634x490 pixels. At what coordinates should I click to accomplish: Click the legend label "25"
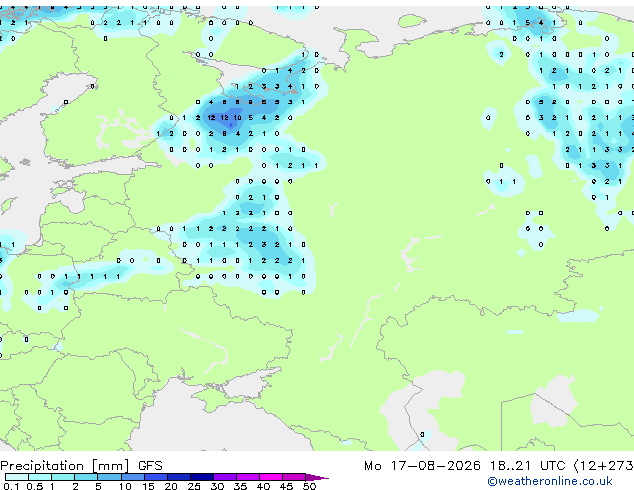coord(194,486)
